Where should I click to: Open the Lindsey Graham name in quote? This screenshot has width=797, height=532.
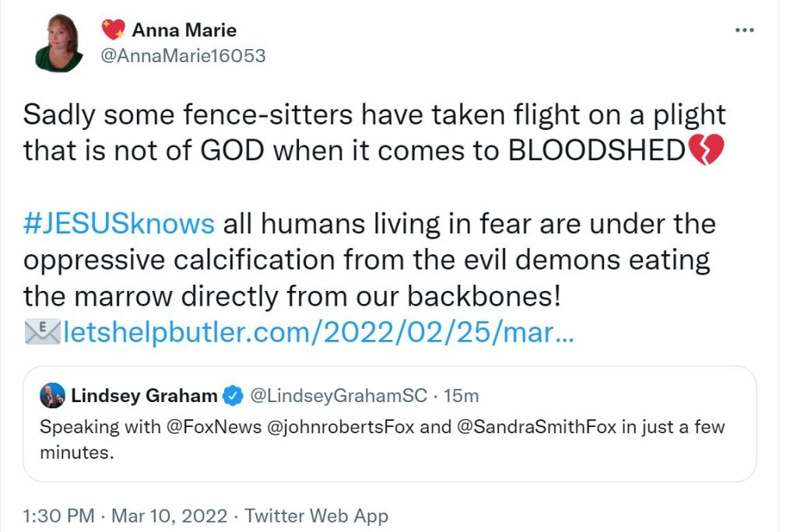pyautogui.click(x=144, y=396)
